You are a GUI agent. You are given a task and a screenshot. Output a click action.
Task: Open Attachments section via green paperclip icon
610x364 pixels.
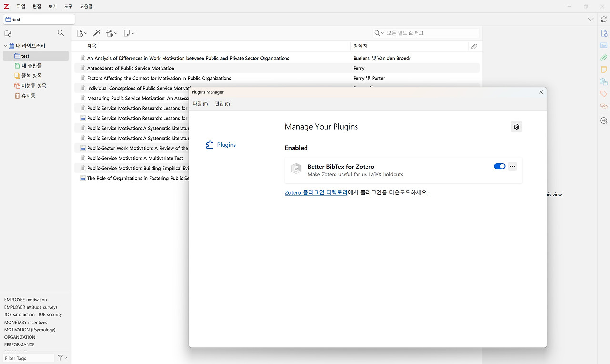pos(604,58)
